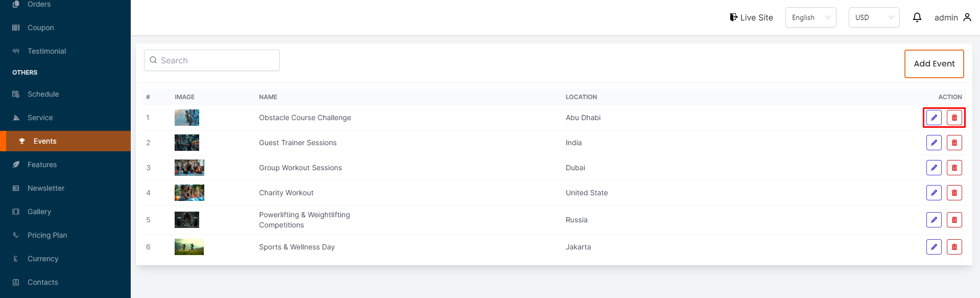Image resolution: width=980 pixels, height=298 pixels.
Task: Open the Charity Workout event thumbnail
Action: [x=189, y=193]
